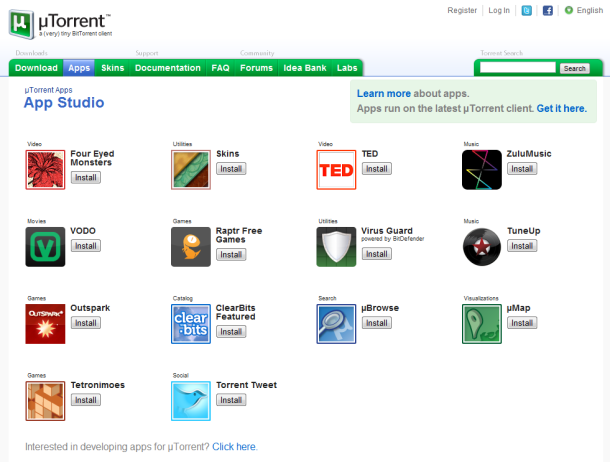Image resolution: width=610 pixels, height=462 pixels.
Task: Install the Virus Guard app
Action: (377, 254)
